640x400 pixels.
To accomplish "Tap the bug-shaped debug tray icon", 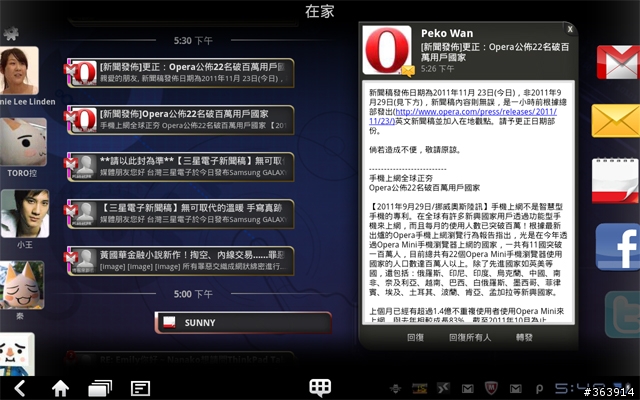I will (x=395, y=388).
